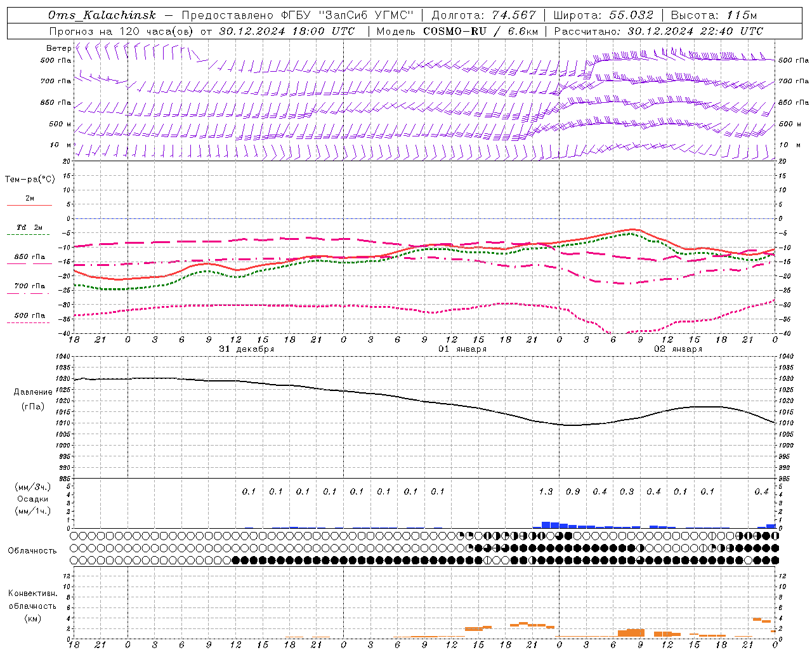
Task: Click the 500 гПа temperature legend entry
Action: click(30, 315)
